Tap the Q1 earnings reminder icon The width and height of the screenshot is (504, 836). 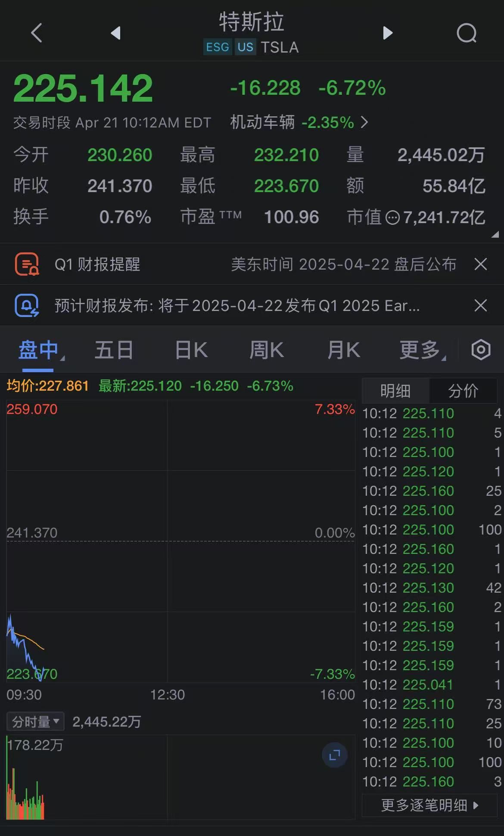27,264
